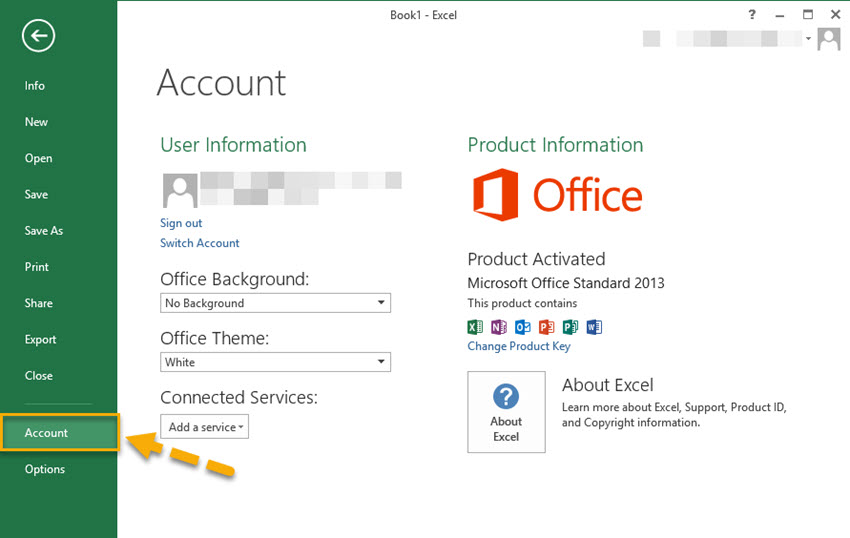Click the OneNote app icon
Screen dimensions: 850x538
[x=499, y=327]
